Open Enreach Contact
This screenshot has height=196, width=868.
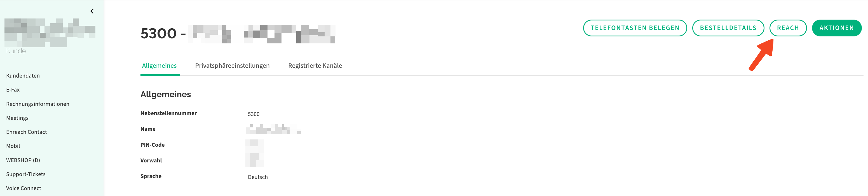click(27, 132)
